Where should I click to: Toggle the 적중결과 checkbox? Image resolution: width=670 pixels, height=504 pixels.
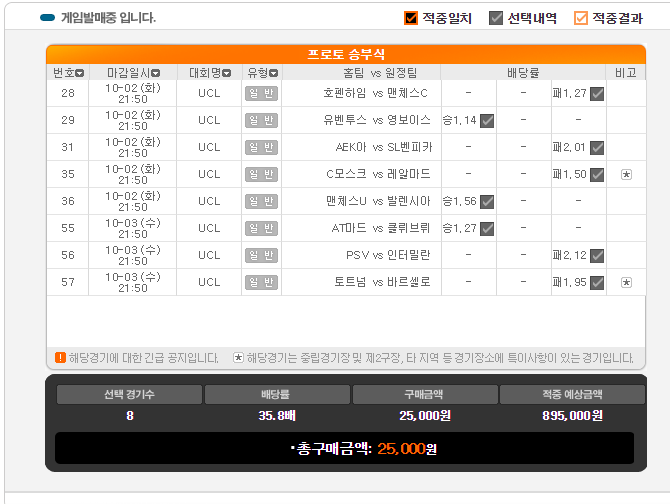pos(581,18)
